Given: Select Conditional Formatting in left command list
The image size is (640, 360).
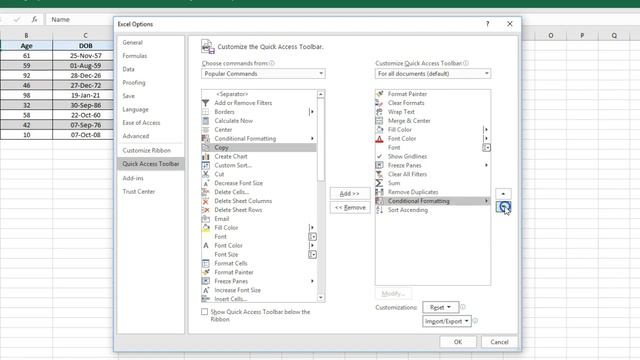Looking at the screenshot, I should click(259, 138).
